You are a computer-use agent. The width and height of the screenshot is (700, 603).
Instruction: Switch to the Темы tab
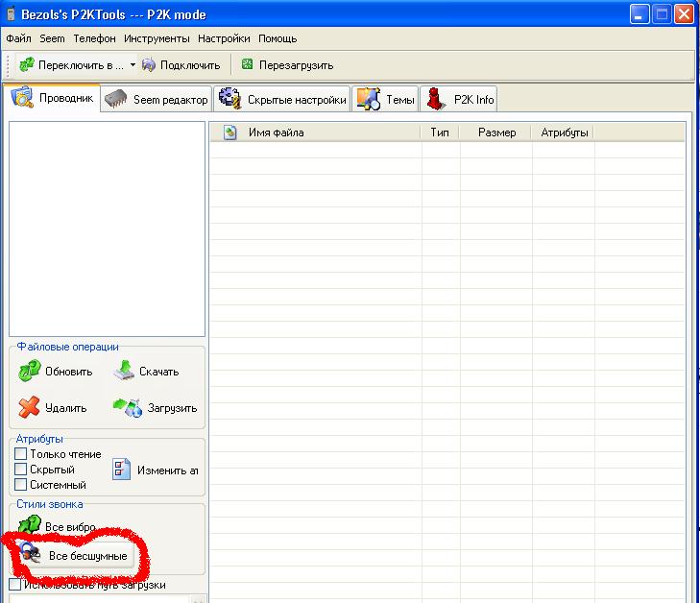point(385,100)
